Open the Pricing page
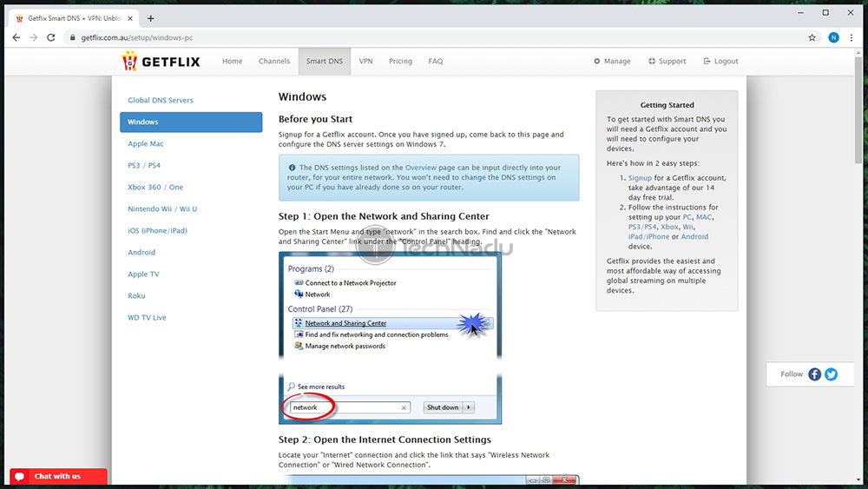The width and height of the screenshot is (868, 489). [400, 62]
